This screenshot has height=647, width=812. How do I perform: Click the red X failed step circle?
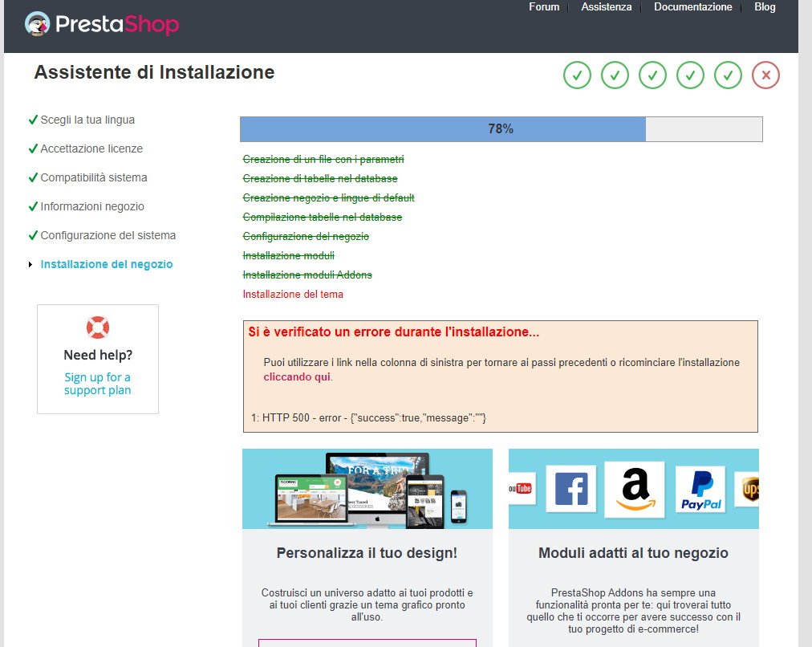click(766, 75)
